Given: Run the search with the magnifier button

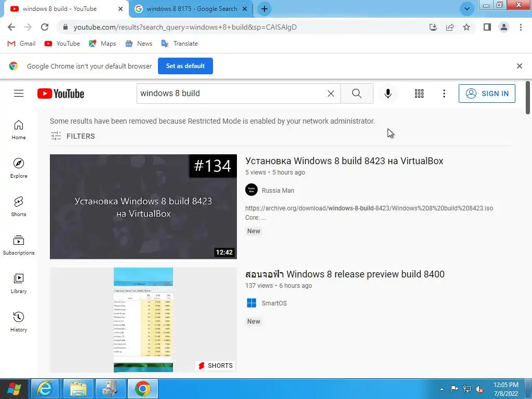Looking at the screenshot, I should [x=356, y=94].
